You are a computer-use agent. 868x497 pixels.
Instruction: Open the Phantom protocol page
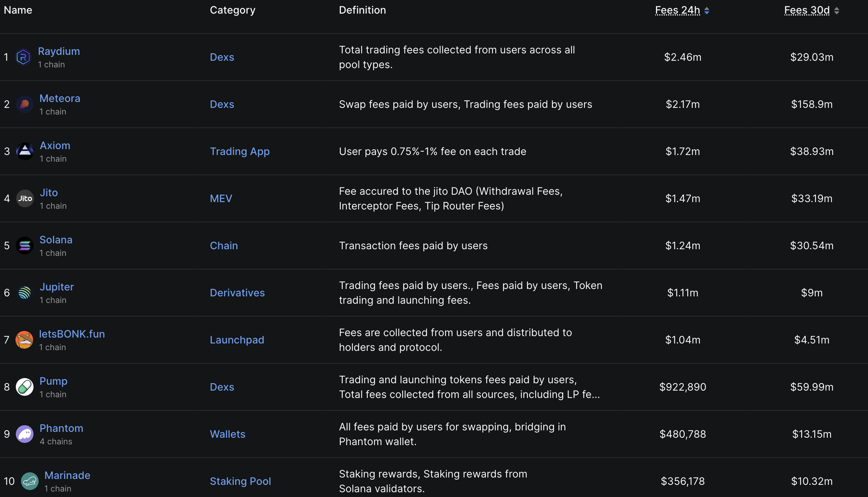(61, 428)
